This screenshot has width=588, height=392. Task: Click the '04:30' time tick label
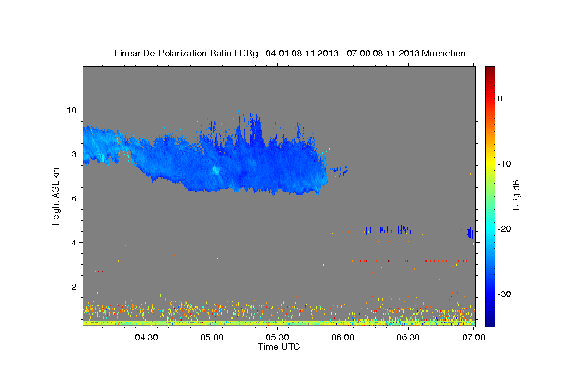[x=147, y=338]
